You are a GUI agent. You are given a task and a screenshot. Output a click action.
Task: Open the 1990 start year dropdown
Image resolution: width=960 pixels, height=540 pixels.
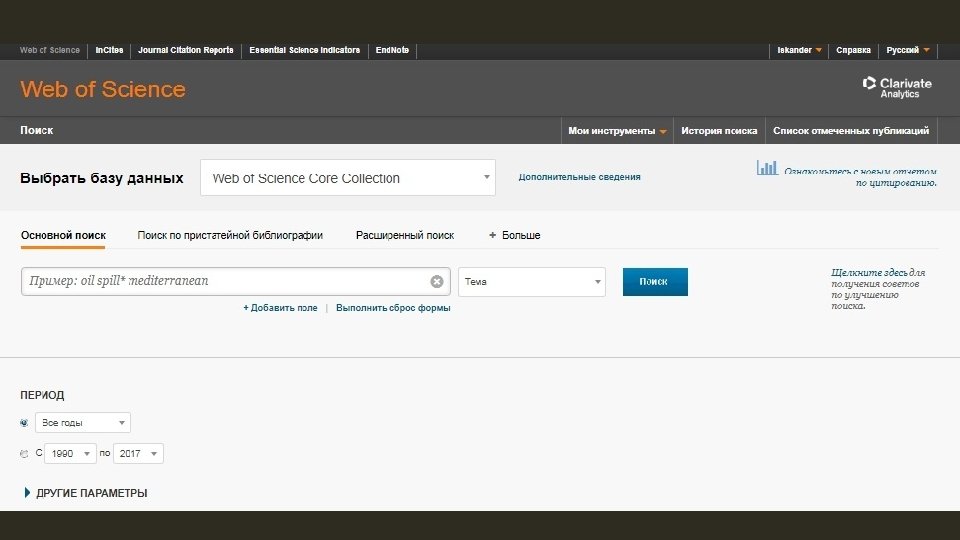pyautogui.click(x=70, y=453)
